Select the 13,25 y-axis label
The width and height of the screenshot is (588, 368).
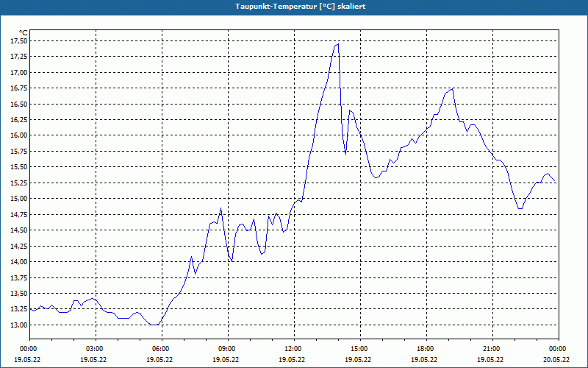[x=20, y=309]
